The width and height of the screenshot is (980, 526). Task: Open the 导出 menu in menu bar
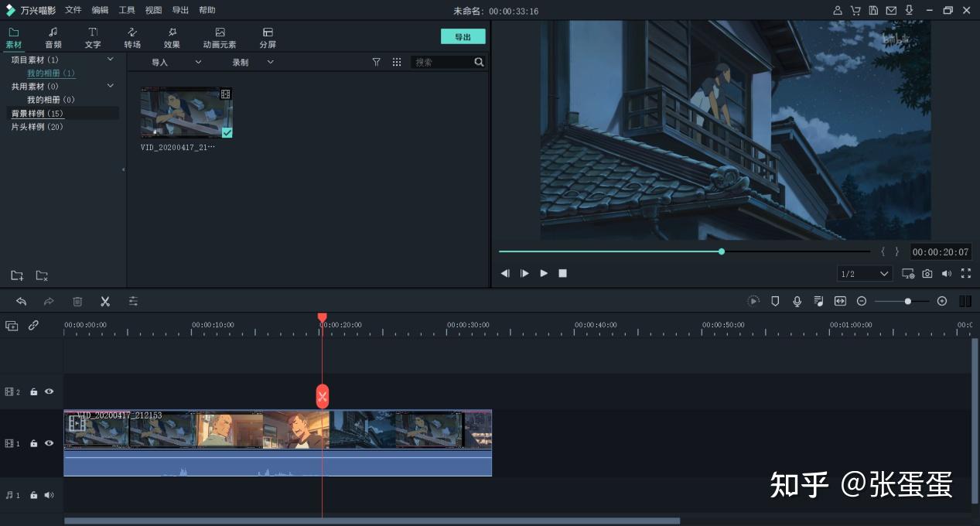(180, 10)
